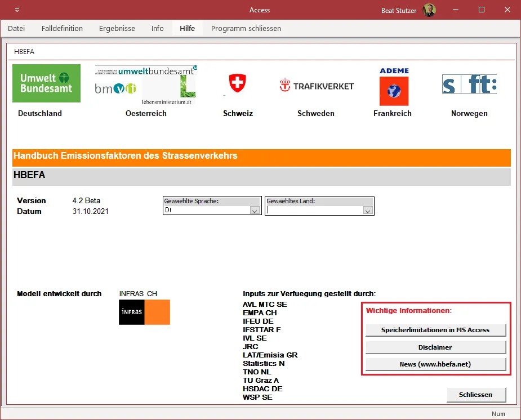Click the INFRAS CH text
The width and height of the screenshot is (521, 420).
coord(138,294)
